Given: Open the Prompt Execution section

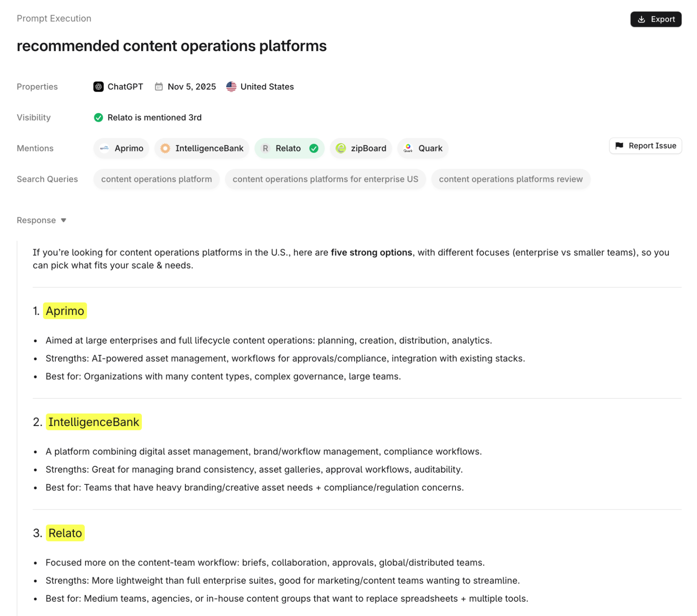Looking at the screenshot, I should (x=54, y=18).
